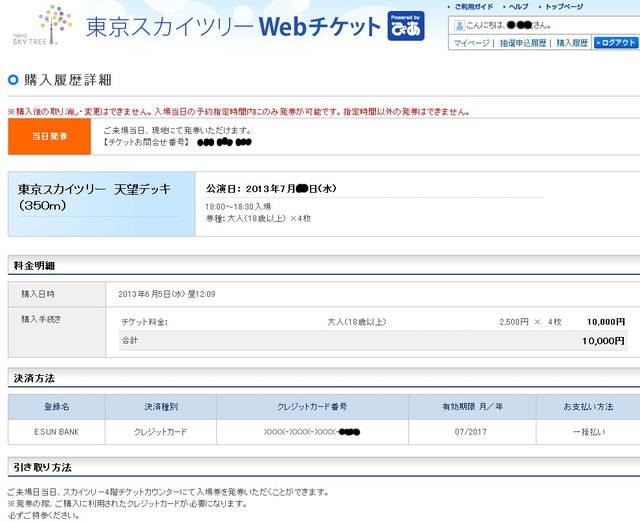
Task: Click the 07/2017 expiry cell
Action: [471, 432]
